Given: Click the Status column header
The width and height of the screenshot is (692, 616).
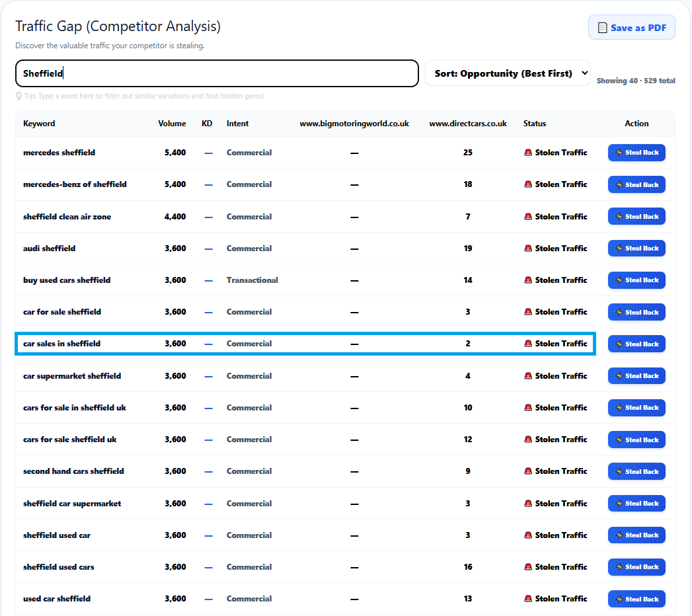Looking at the screenshot, I should 535,124.
